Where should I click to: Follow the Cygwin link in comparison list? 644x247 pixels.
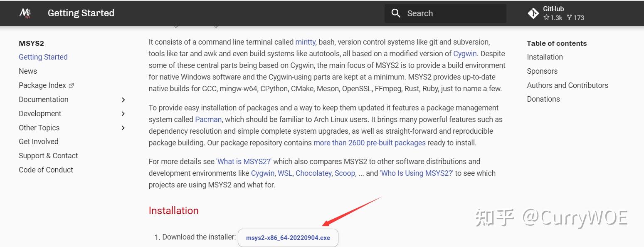pyautogui.click(x=263, y=173)
